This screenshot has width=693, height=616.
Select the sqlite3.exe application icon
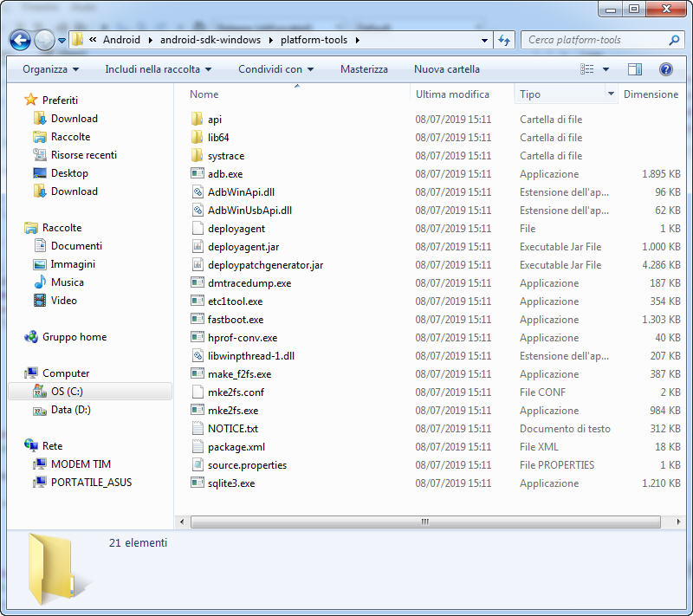click(x=198, y=483)
